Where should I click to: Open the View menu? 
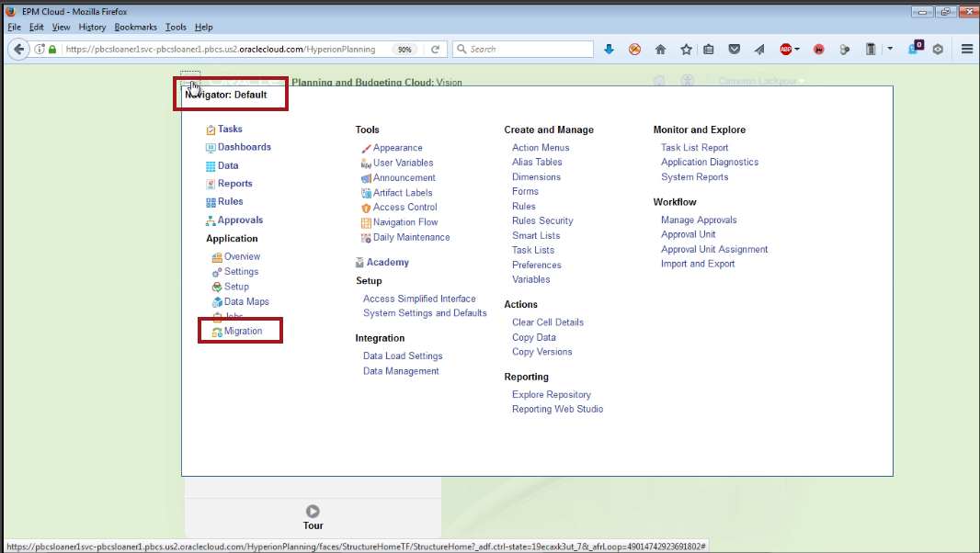tap(61, 28)
